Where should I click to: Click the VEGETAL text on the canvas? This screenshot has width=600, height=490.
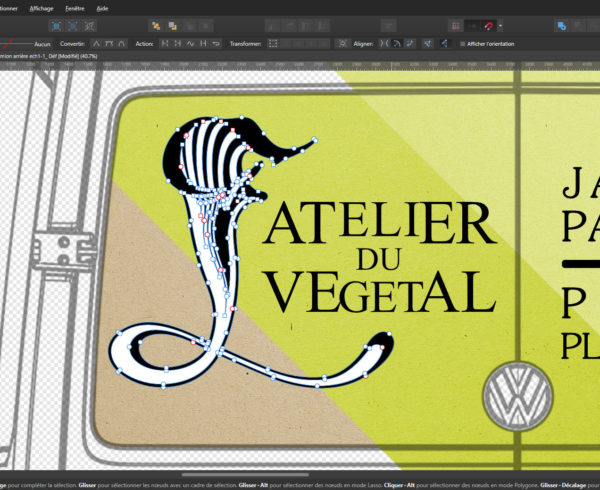(x=380, y=292)
